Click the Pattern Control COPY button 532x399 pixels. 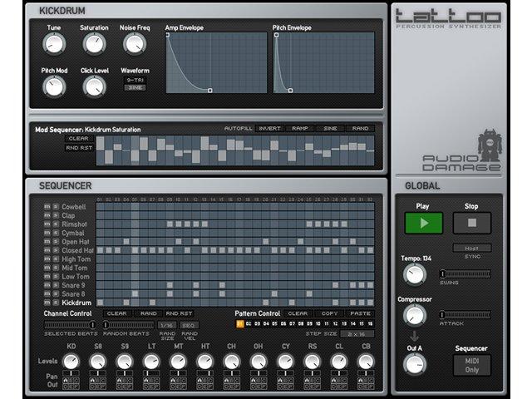coord(329,313)
